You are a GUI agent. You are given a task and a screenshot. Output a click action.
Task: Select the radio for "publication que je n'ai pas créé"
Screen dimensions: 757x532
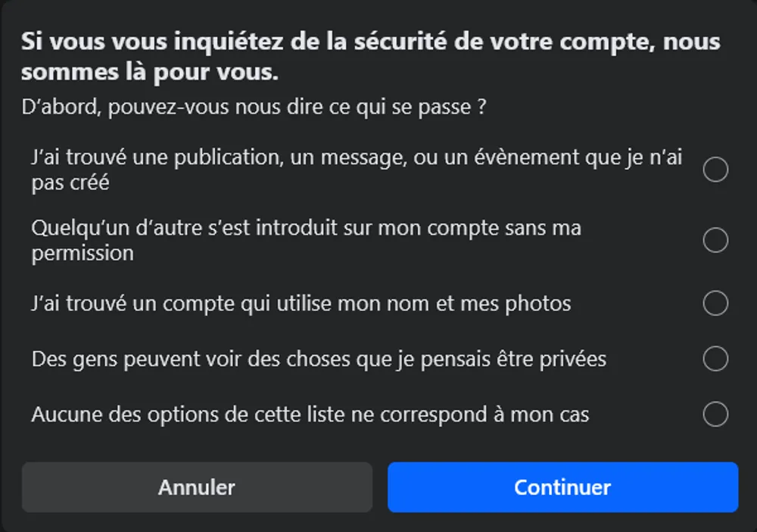point(715,170)
